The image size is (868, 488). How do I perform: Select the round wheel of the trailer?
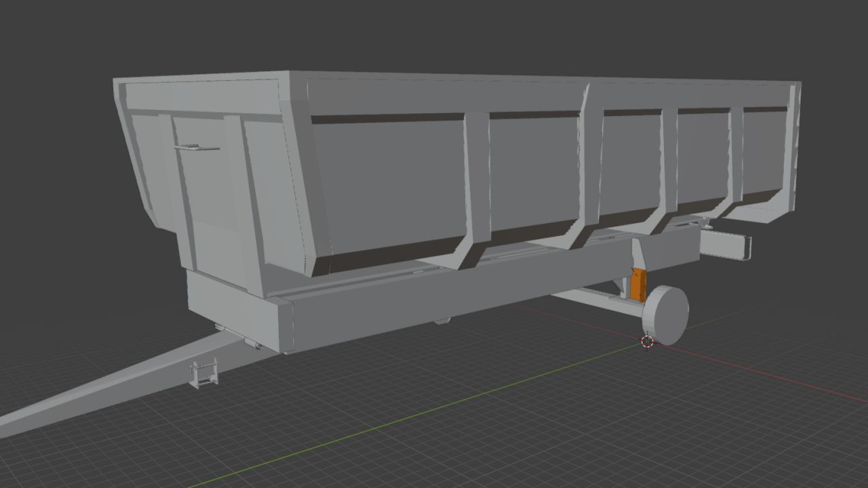point(666,315)
